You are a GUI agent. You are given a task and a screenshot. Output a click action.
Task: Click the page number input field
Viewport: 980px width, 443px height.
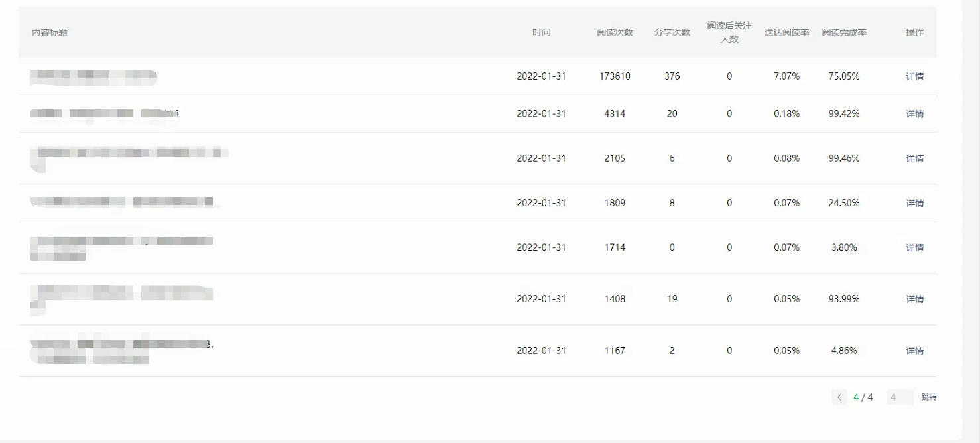pyautogui.click(x=900, y=397)
